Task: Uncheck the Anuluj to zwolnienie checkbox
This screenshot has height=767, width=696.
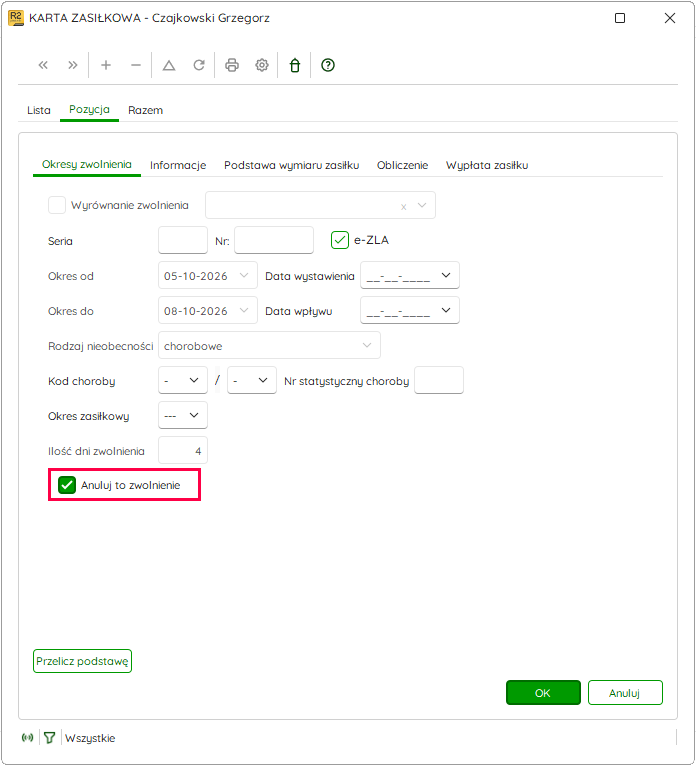Action: [67, 485]
